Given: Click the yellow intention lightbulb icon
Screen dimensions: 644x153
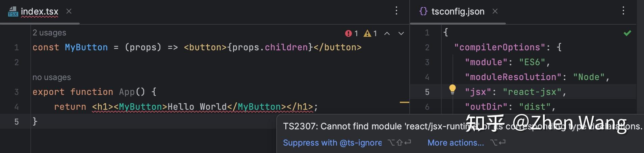Looking at the screenshot, I should [x=452, y=90].
